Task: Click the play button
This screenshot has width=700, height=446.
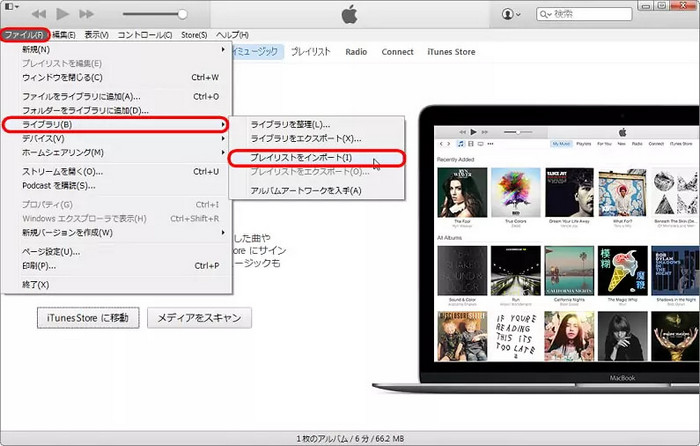Action: tap(62, 14)
